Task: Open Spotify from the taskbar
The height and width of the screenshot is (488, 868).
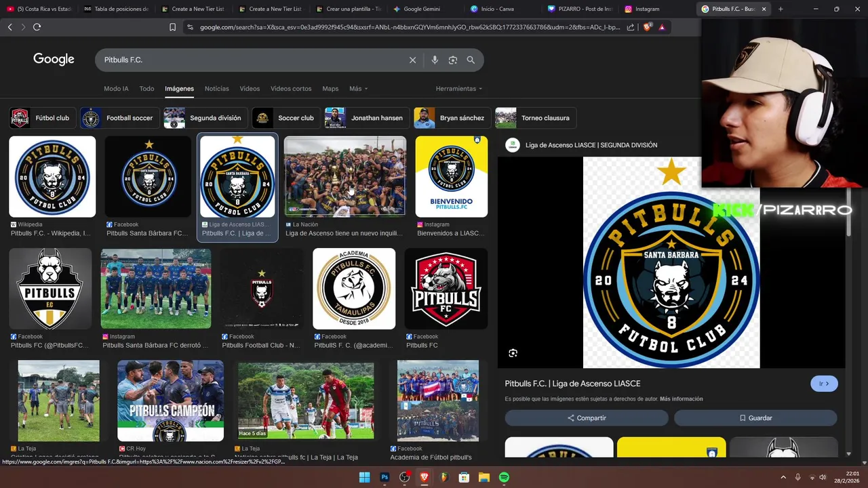Action: pos(504,477)
